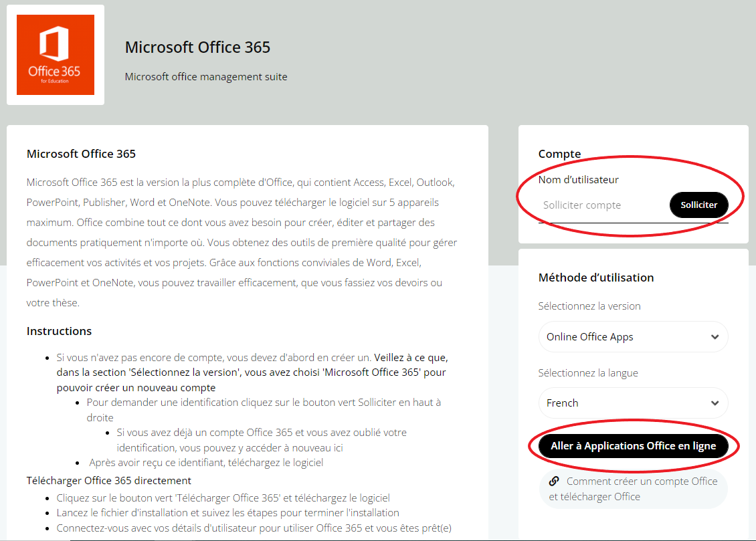This screenshot has height=541, width=756.
Task: Click bullet 'Lancez le fichier d'installation'
Action: 227,512
